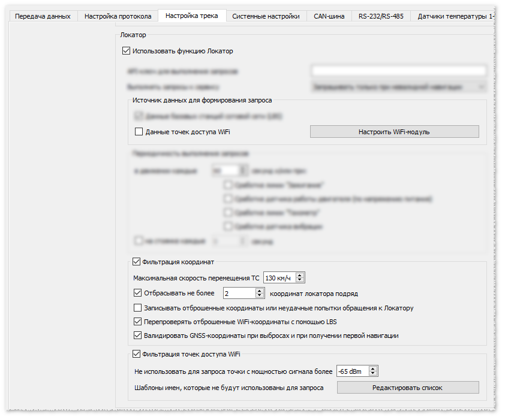Decrease the 130 км/ч speed with down arrow
Viewport: 505px width, 420px height.
pyautogui.click(x=300, y=280)
